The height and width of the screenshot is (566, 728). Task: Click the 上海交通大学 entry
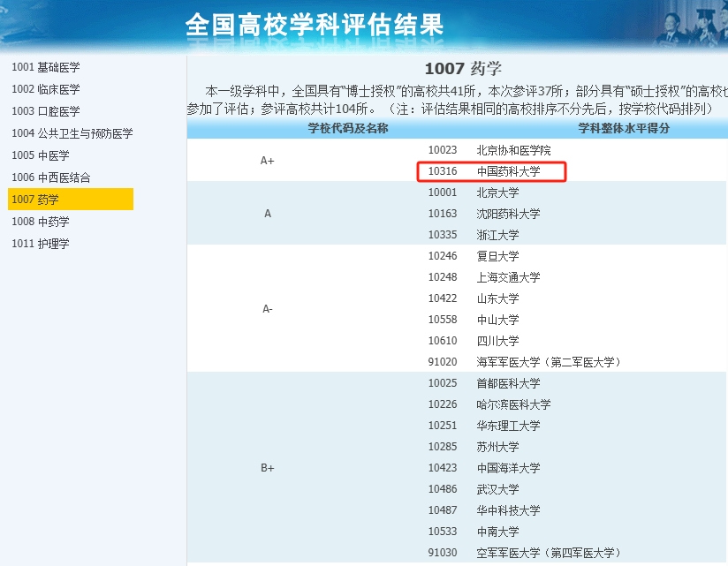pyautogui.click(x=508, y=277)
